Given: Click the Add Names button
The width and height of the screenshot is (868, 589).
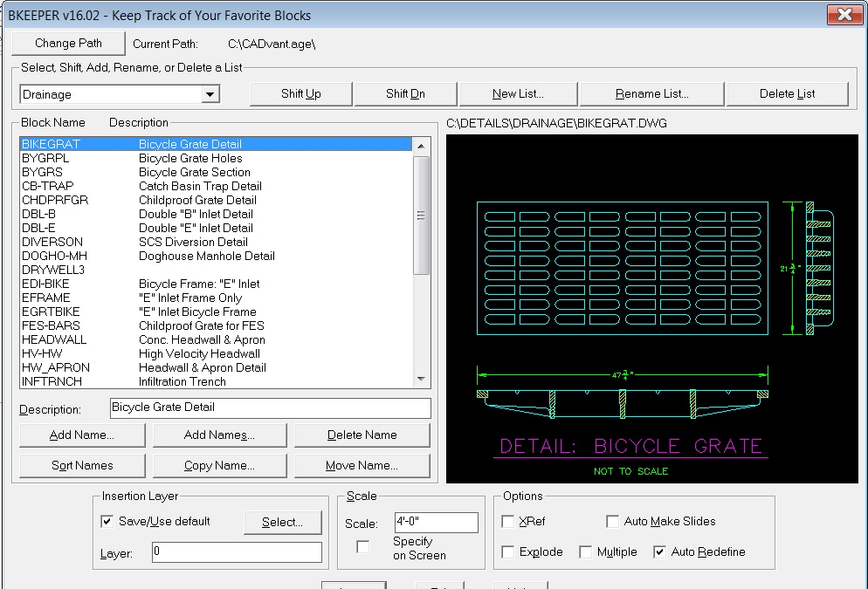Looking at the screenshot, I should [219, 435].
